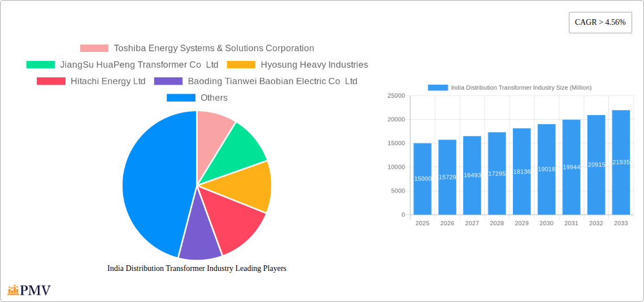Screen dimensions: 644x302
Task: Click the PMV logo
Action: pos(29,290)
